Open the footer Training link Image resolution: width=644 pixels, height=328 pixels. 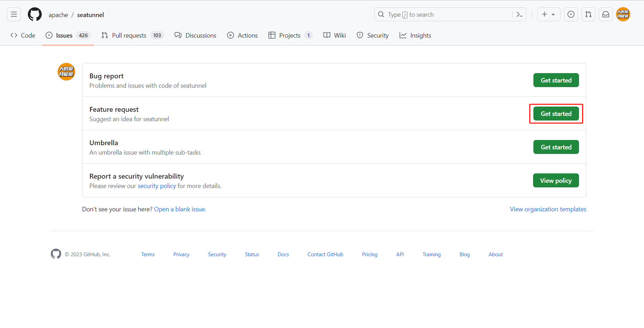(432, 255)
